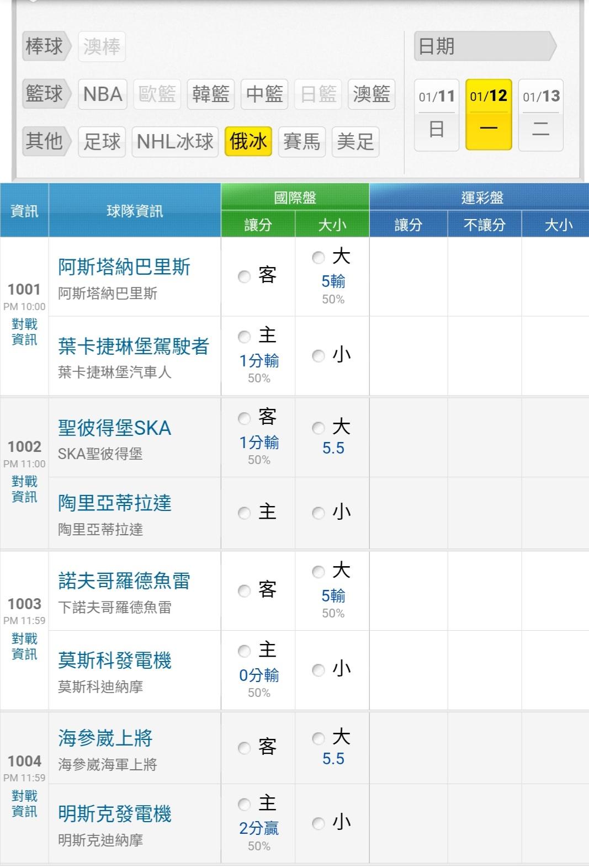Choose the 韓籃 basketball league
This screenshot has height=868, width=589.
click(x=210, y=94)
